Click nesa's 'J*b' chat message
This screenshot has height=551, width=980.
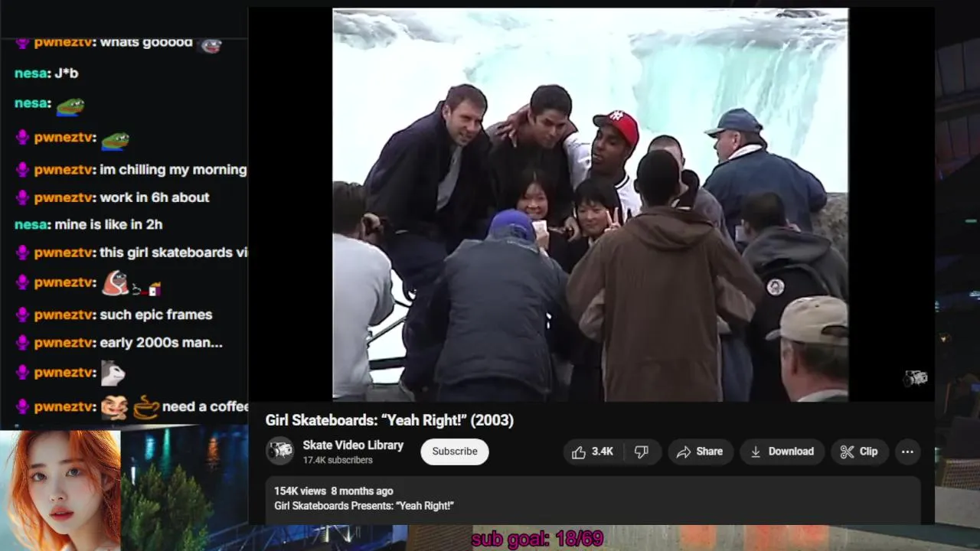67,73
